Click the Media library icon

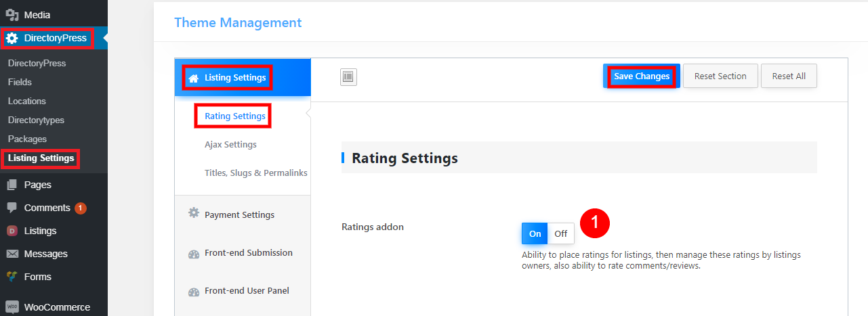coord(12,14)
